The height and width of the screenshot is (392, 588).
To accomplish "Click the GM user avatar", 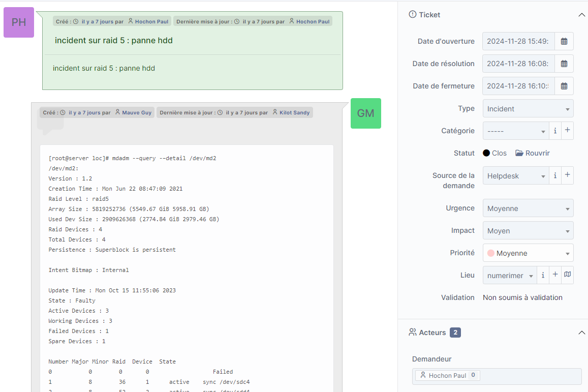I will (x=365, y=113).
